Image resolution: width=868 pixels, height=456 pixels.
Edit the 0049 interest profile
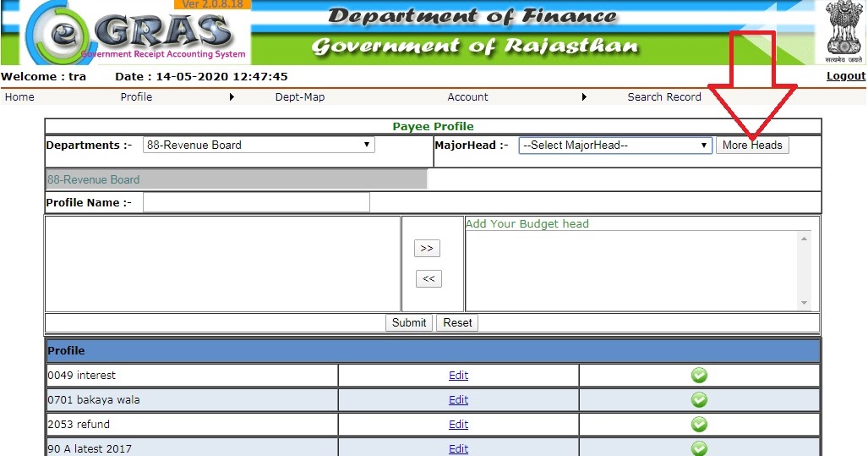[458, 375]
